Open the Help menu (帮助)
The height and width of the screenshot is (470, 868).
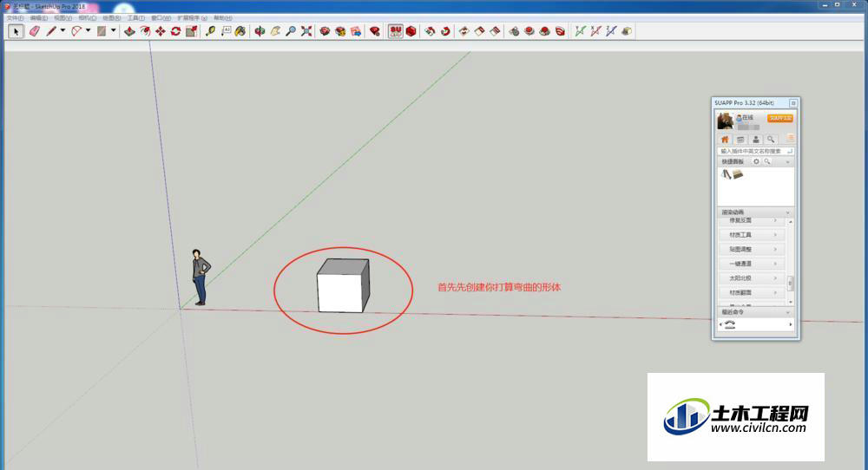point(223,18)
